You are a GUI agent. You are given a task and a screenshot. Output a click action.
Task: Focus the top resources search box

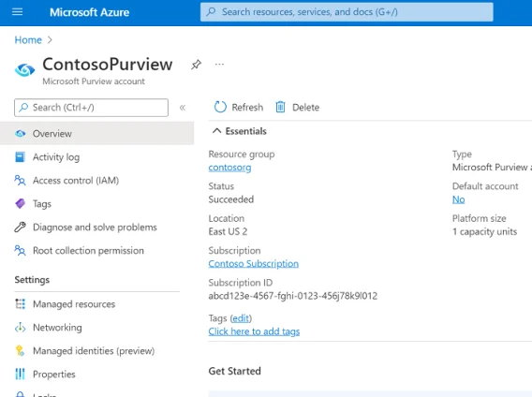[x=347, y=12]
